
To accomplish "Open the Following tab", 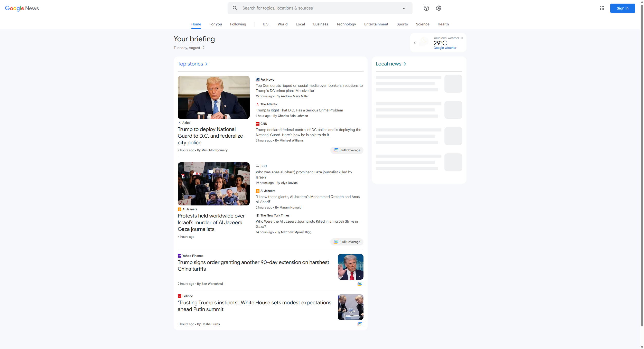I will click(x=238, y=24).
